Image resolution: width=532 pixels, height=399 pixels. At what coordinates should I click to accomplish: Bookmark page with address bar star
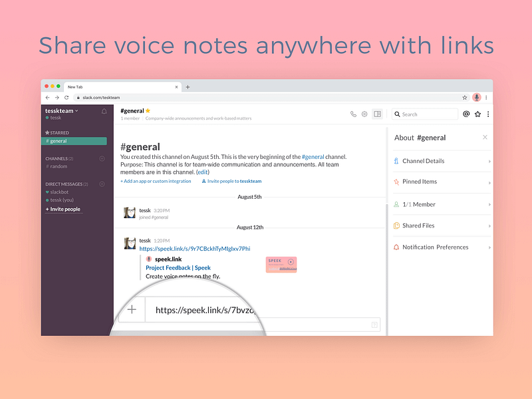pos(464,98)
